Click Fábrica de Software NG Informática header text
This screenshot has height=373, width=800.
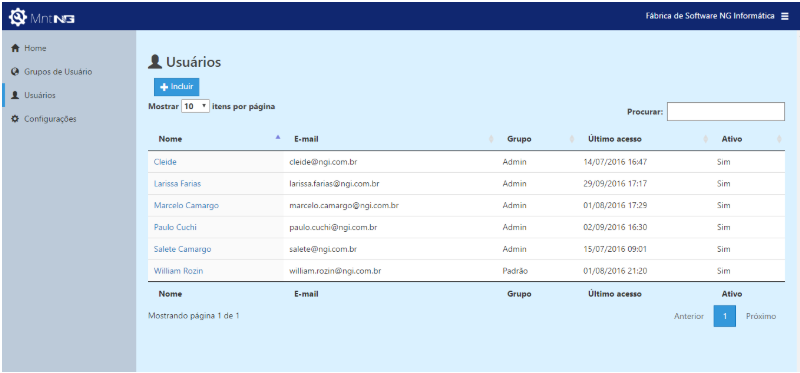pyautogui.click(x=710, y=16)
